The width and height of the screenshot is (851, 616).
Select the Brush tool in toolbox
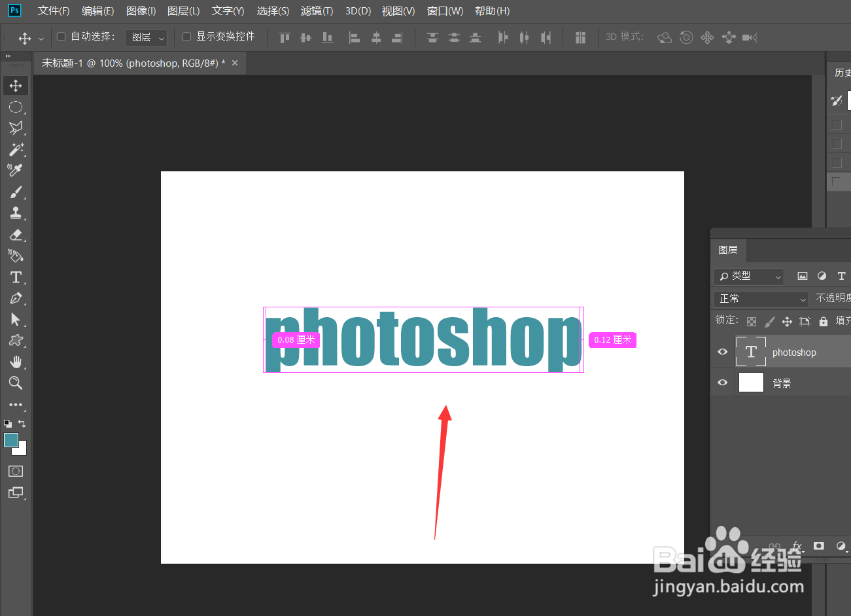tap(16, 192)
